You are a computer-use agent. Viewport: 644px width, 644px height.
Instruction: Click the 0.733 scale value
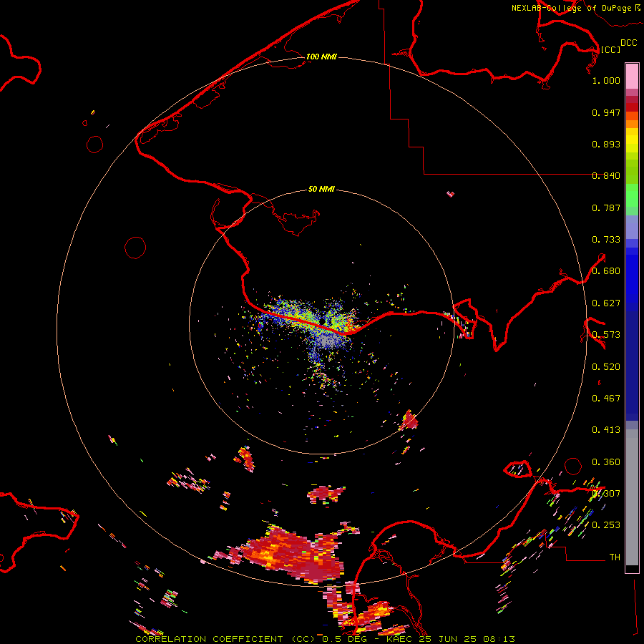[x=606, y=240]
